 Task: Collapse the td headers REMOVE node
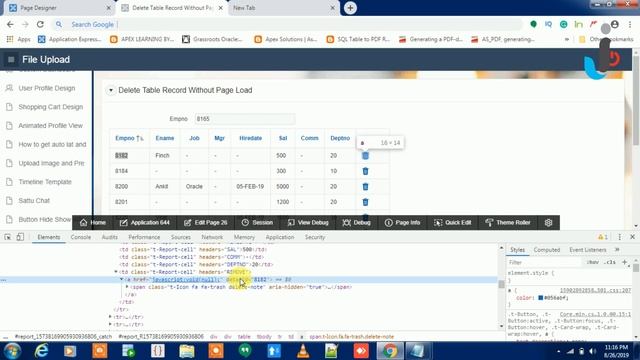tap(116, 272)
